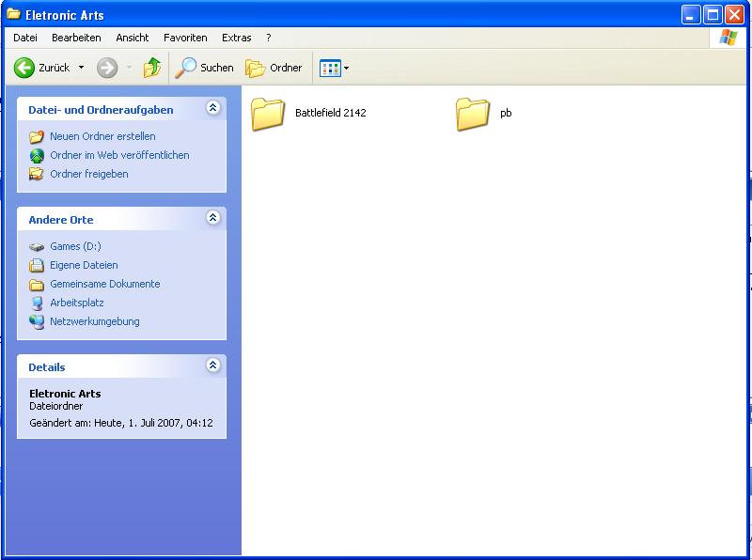Click the folder icon in title bar
The height and width of the screenshot is (560, 752).
click(13, 14)
